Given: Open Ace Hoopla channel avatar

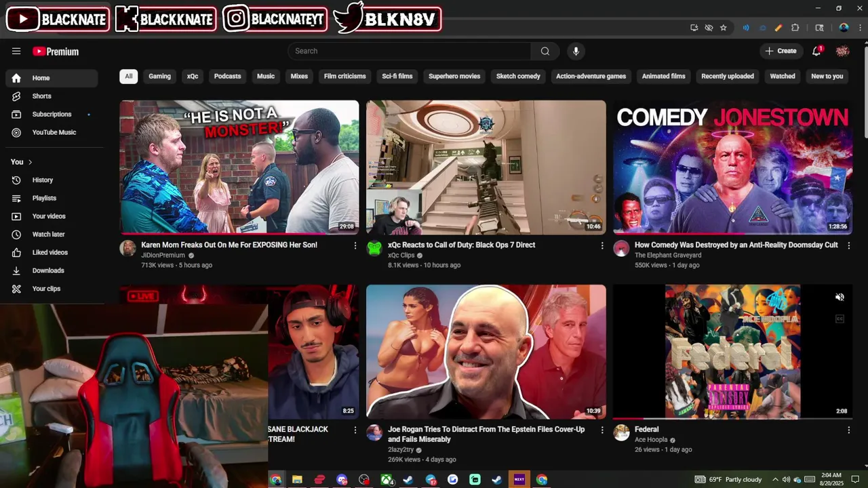Looking at the screenshot, I should point(621,432).
